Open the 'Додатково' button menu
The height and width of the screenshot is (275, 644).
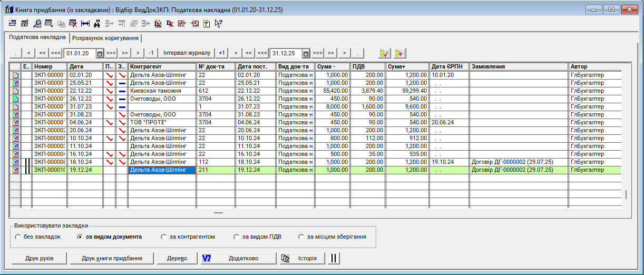pos(238,259)
